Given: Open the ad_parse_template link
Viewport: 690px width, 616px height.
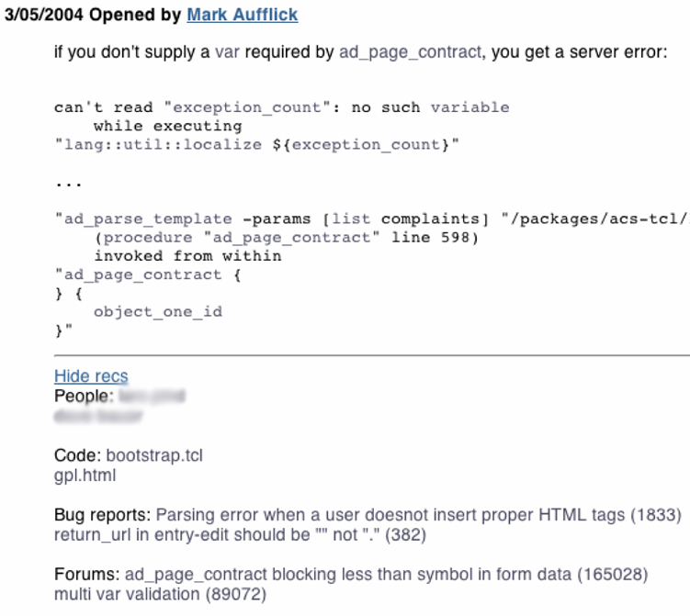Looking at the screenshot, I should [x=148, y=219].
